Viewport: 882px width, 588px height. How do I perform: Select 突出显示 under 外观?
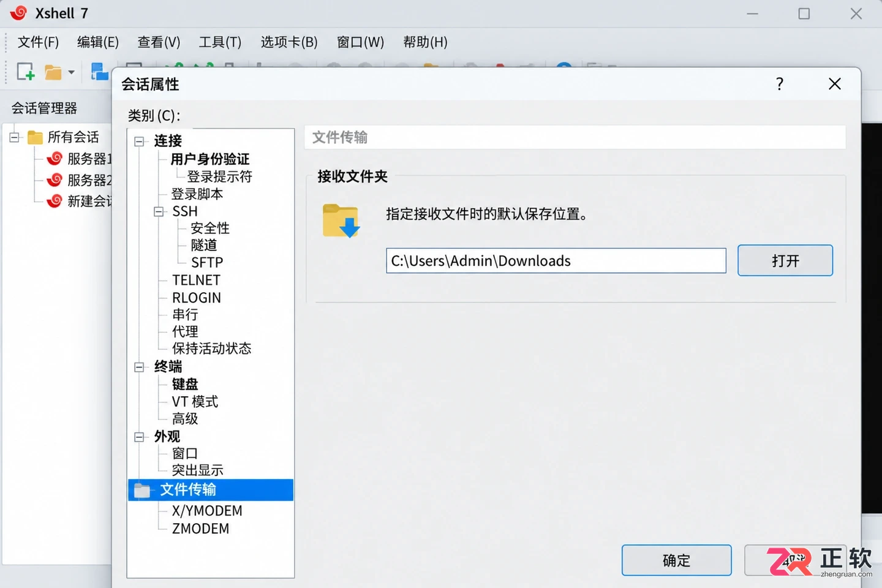198,470
